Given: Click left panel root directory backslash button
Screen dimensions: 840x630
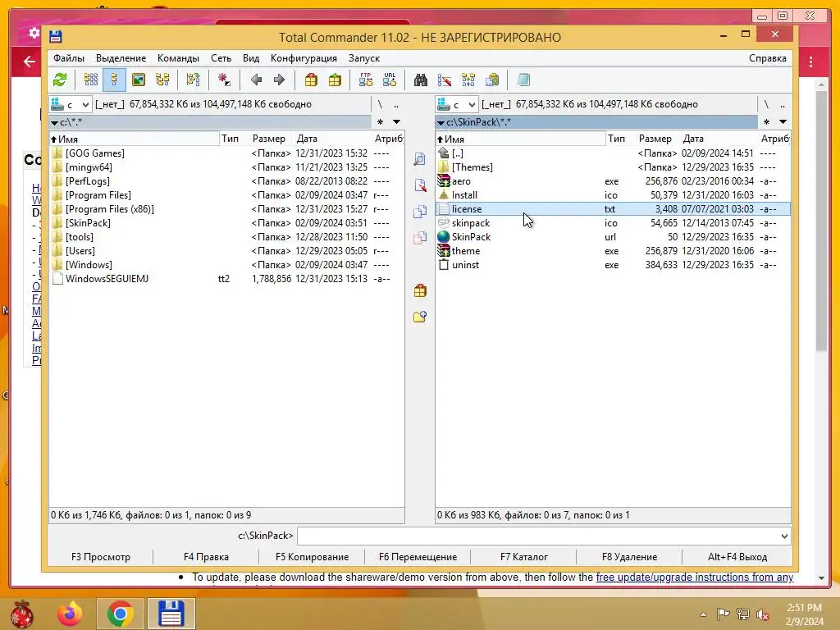Looking at the screenshot, I should [x=380, y=104].
